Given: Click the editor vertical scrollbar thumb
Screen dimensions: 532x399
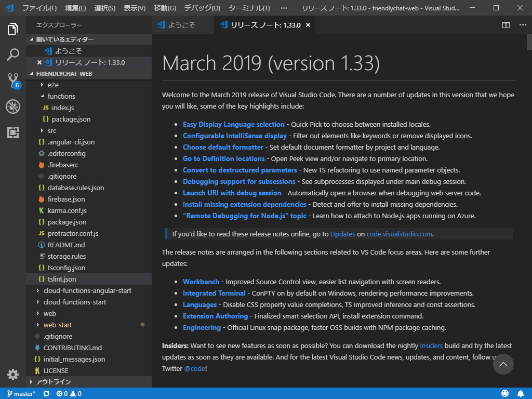Looking at the screenshot, I should coord(529,42).
